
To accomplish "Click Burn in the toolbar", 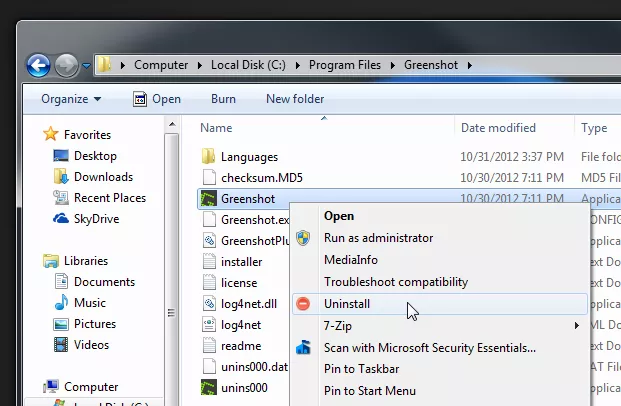I will 223,99.
